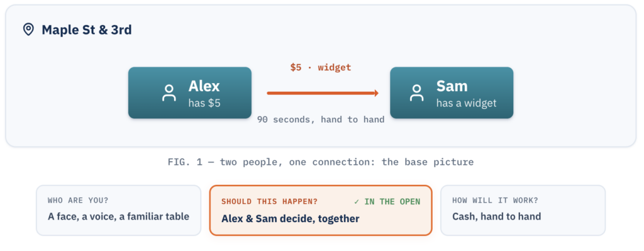Click the green checkmark icon

pos(357,202)
